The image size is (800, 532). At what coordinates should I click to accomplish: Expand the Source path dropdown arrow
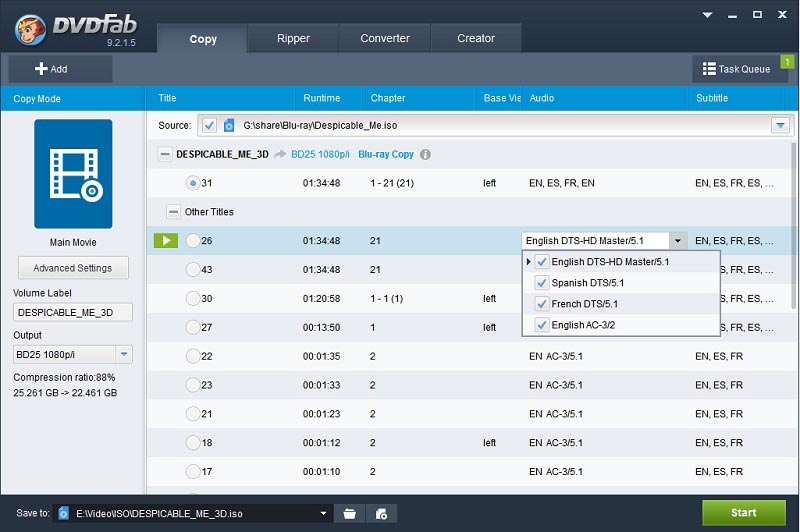click(779, 126)
